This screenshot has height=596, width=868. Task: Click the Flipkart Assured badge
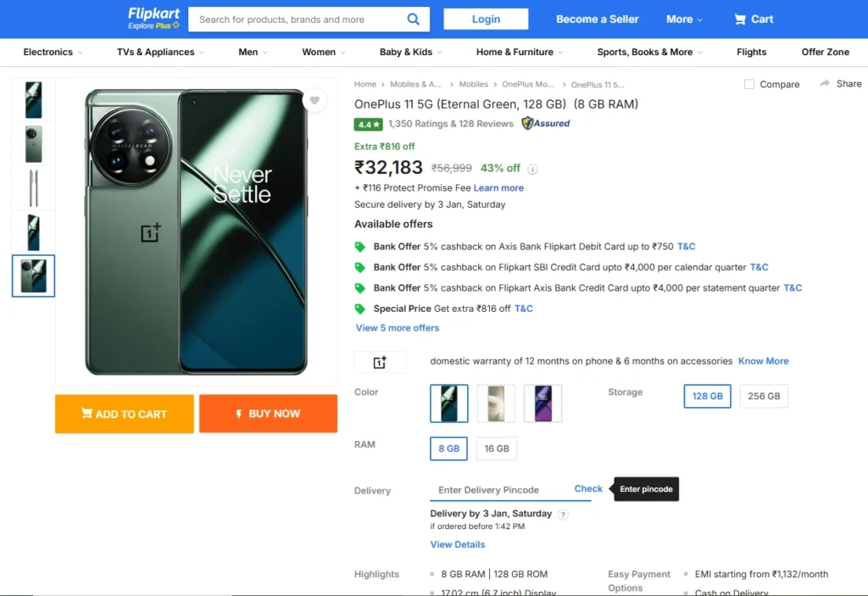pos(546,124)
